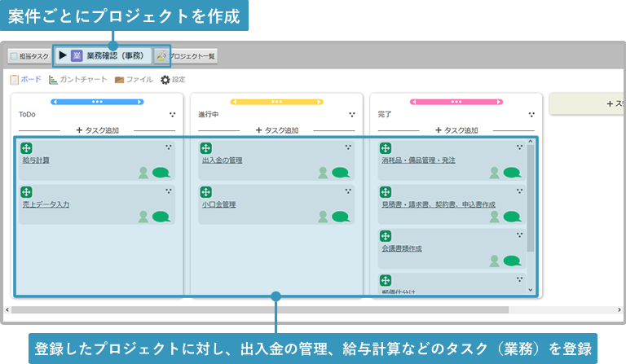Click the play arrow beside 業務確認

63,55
